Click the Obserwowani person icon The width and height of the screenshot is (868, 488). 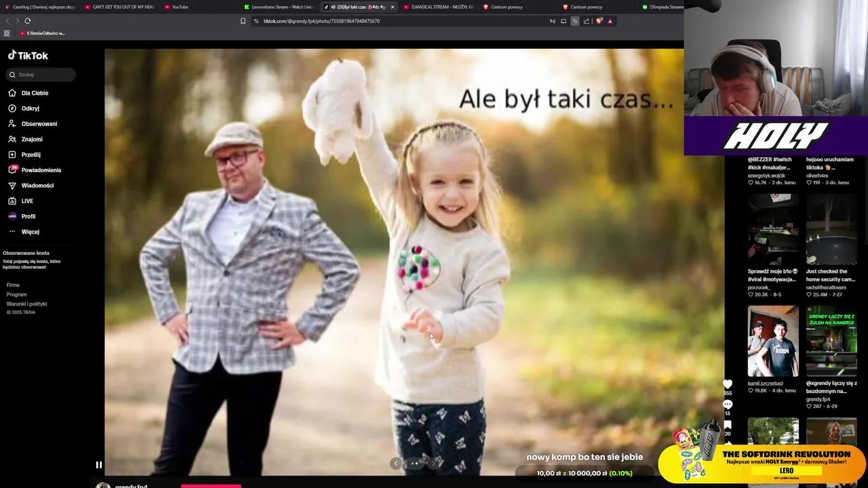[12, 124]
